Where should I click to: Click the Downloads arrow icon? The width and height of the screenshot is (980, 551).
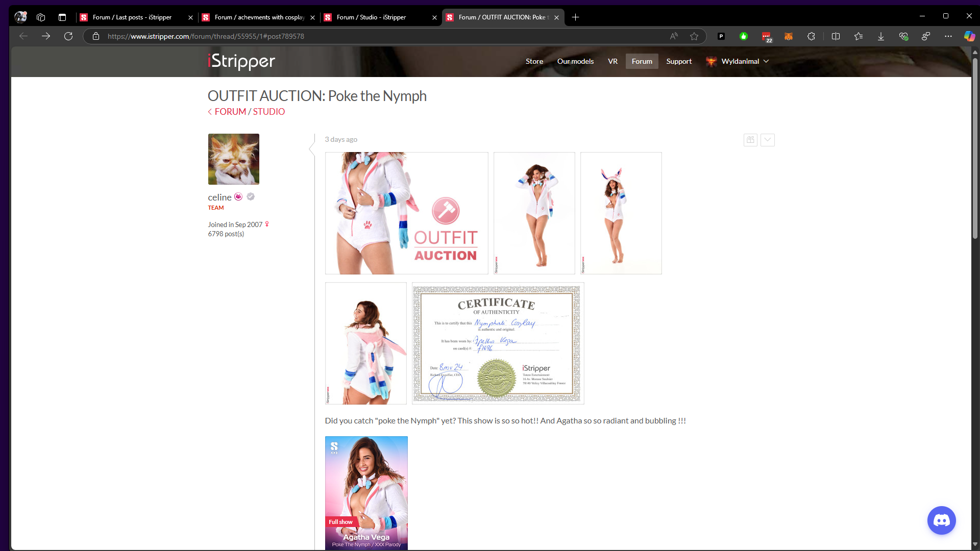coord(881,36)
